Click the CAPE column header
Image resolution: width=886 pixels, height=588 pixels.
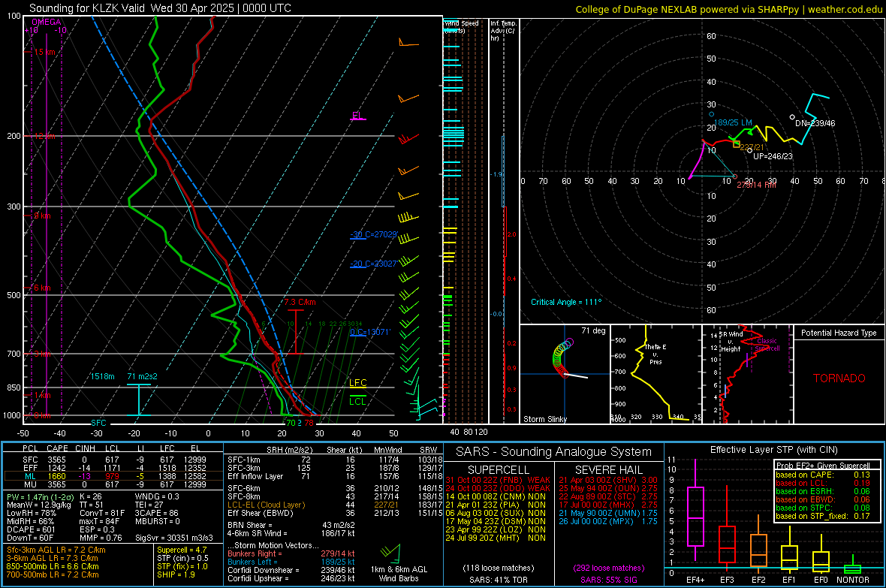click(x=57, y=448)
